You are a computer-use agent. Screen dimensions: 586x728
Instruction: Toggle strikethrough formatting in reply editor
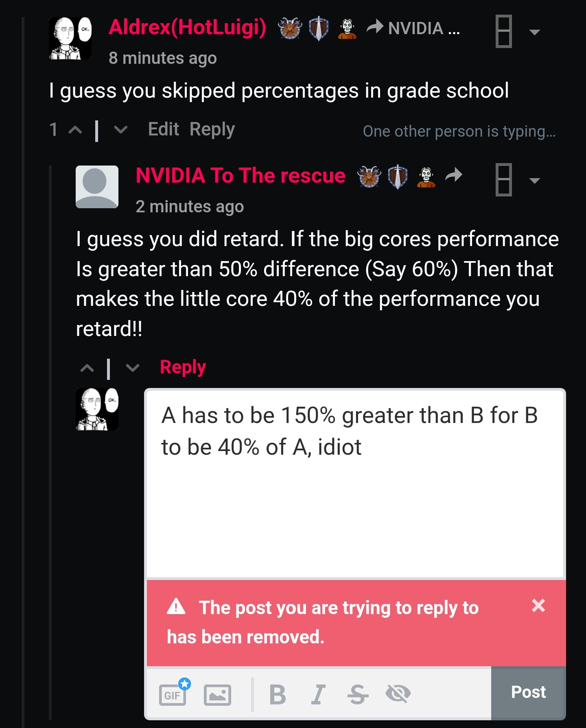coord(358,694)
